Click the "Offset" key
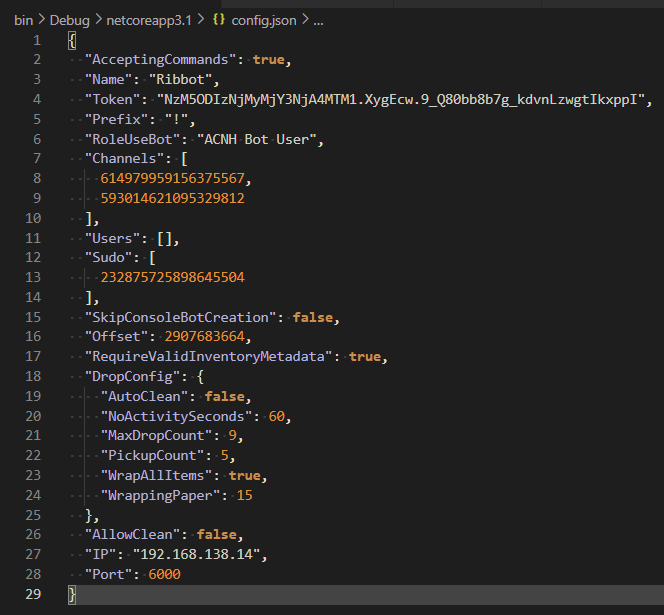664x615 pixels. (116, 337)
